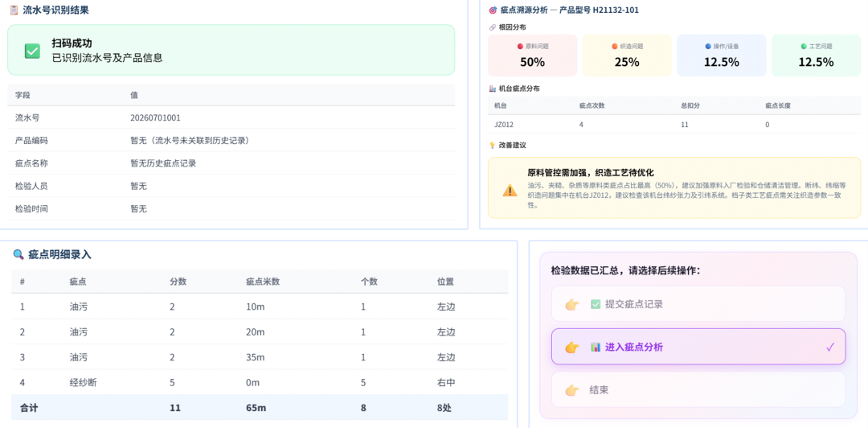
Task: Click the 疵点次数 column header
Action: 592,106
